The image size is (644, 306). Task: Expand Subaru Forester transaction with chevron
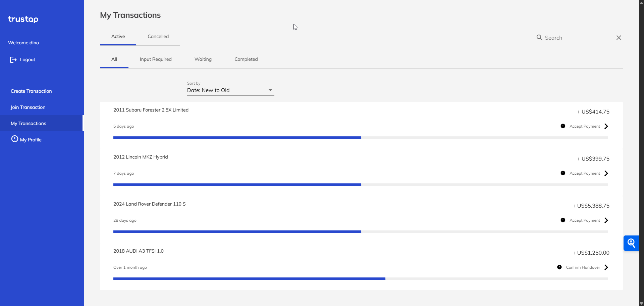coord(606,126)
